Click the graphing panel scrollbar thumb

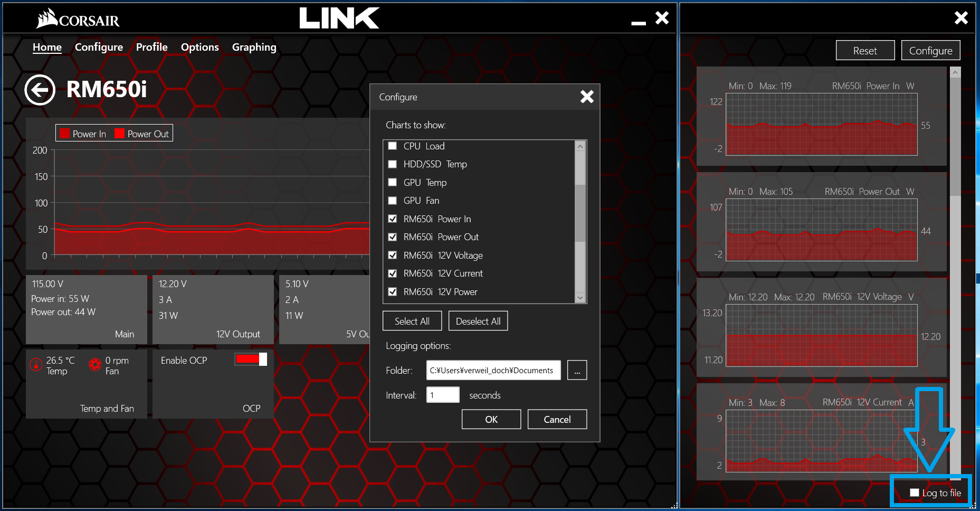955,137
